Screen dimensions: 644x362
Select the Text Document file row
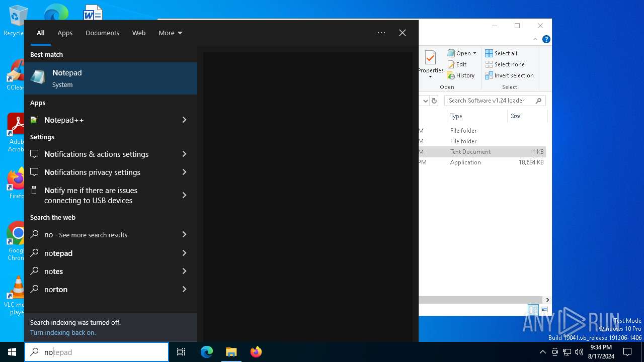pos(482,152)
